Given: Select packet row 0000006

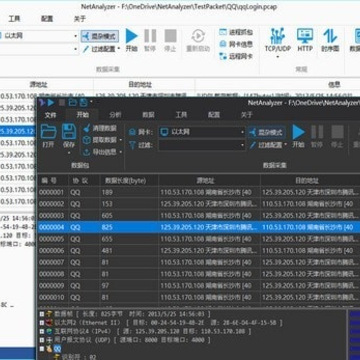Looking at the screenshot, I should point(199,251).
